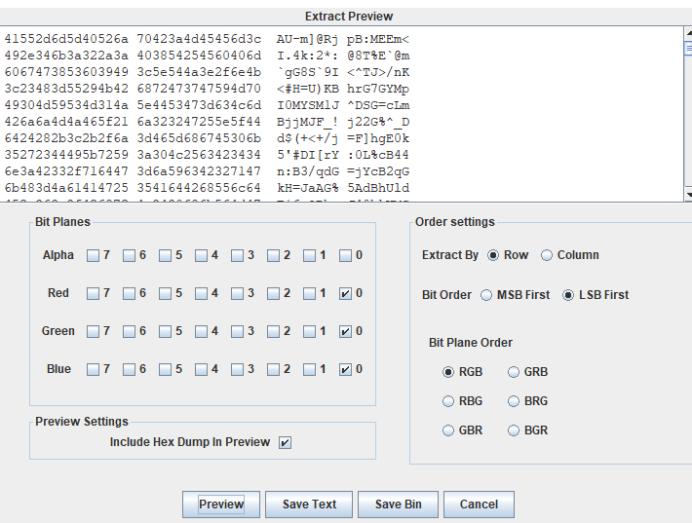Enable Green bit plane 5
This screenshot has height=523, width=692.
coord(165,331)
